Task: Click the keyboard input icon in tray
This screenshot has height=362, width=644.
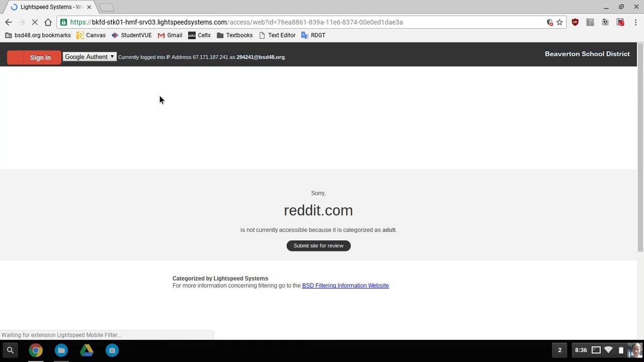Action: coord(596,350)
